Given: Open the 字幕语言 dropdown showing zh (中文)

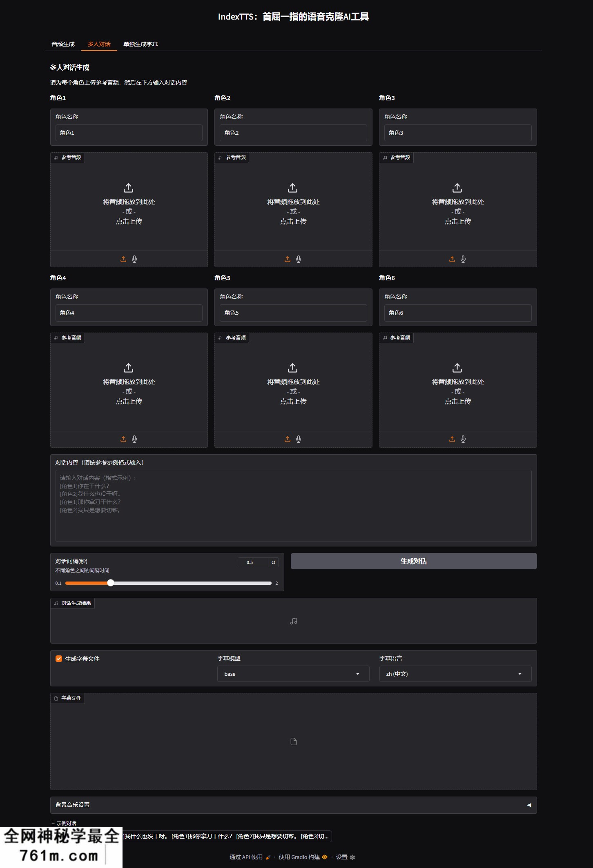Looking at the screenshot, I should (455, 674).
